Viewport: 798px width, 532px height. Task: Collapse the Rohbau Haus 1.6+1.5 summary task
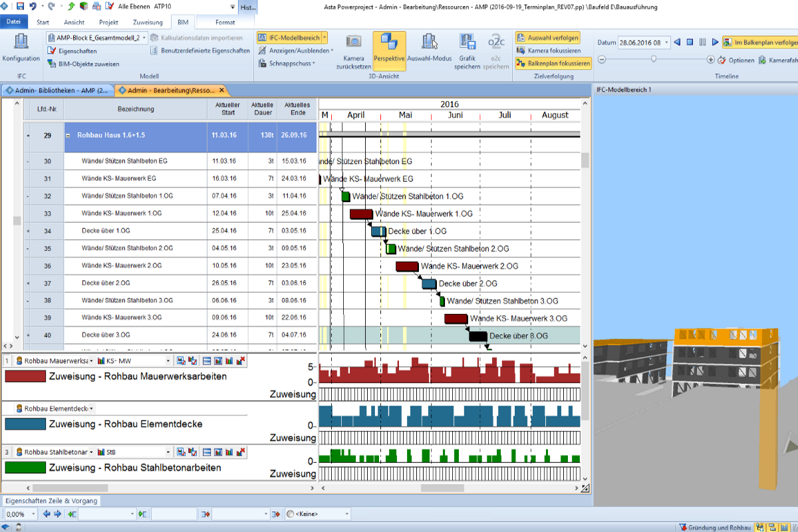tap(68, 135)
